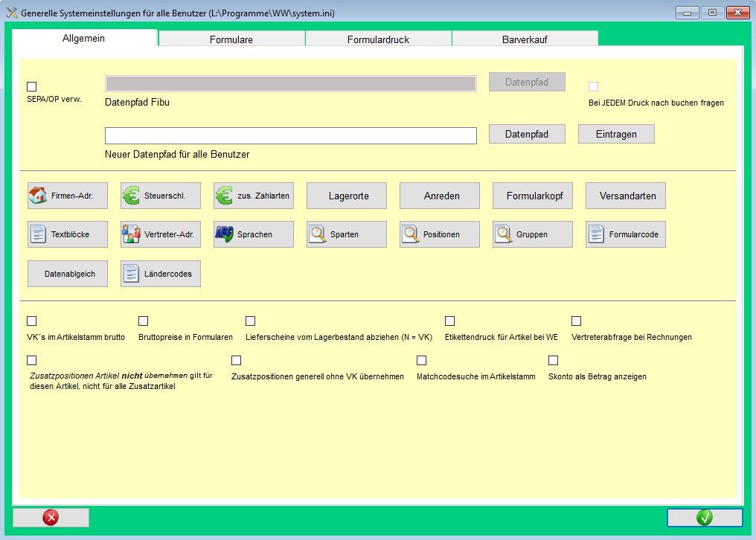Open Versandarten settings

tap(626, 196)
